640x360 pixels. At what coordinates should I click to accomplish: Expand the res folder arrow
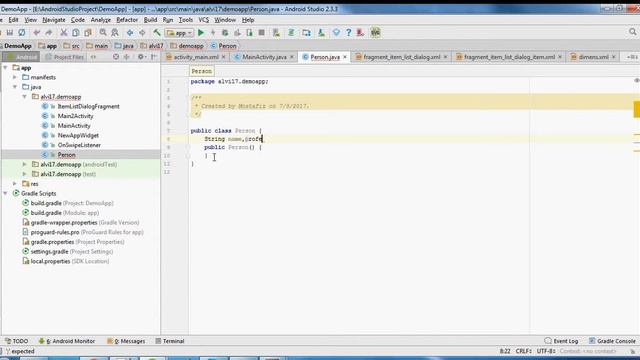click(15, 184)
